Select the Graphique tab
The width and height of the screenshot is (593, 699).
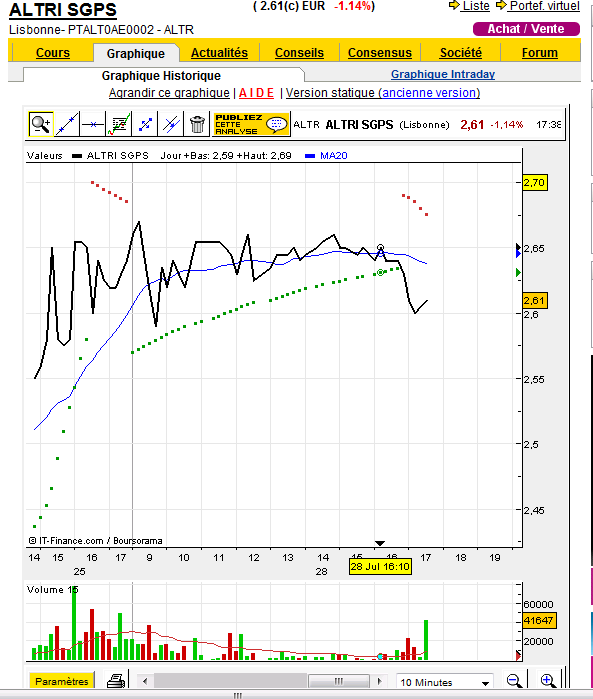coord(136,53)
